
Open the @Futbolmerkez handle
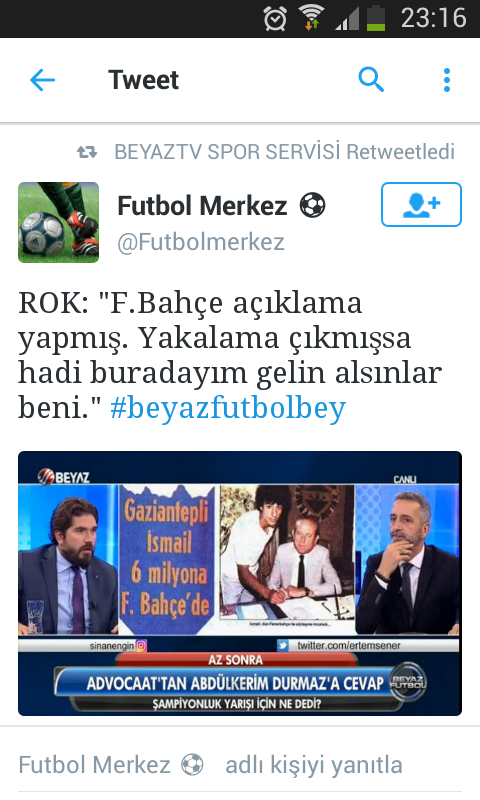click(x=201, y=242)
